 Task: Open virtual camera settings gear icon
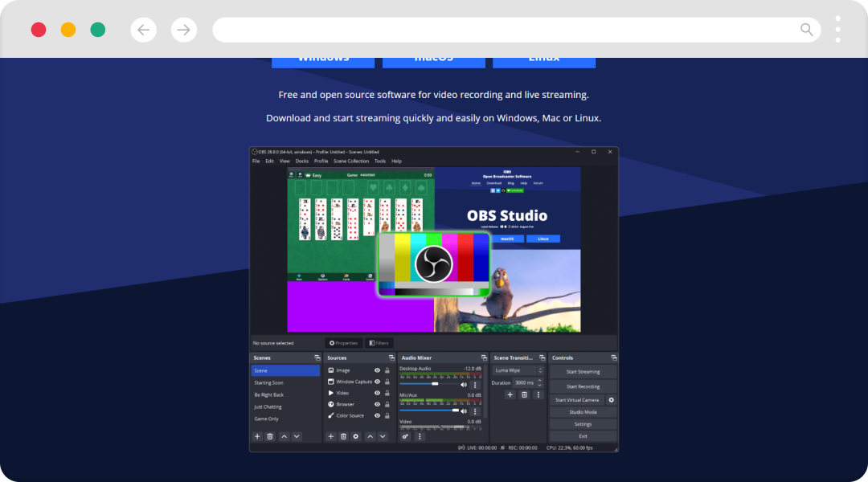coord(611,400)
